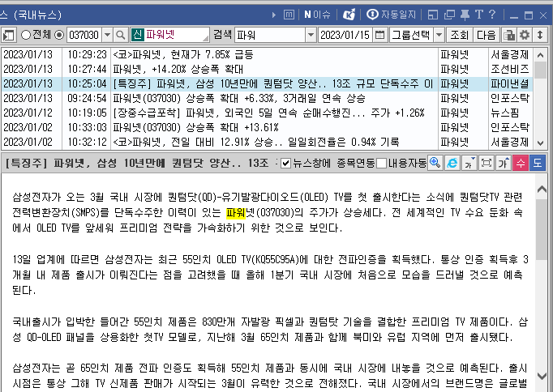Image resolution: width=553 pixels, height=392 pixels.
Task: Click the highlighted 파워 word in article
Action: pyautogui.click(x=236, y=212)
